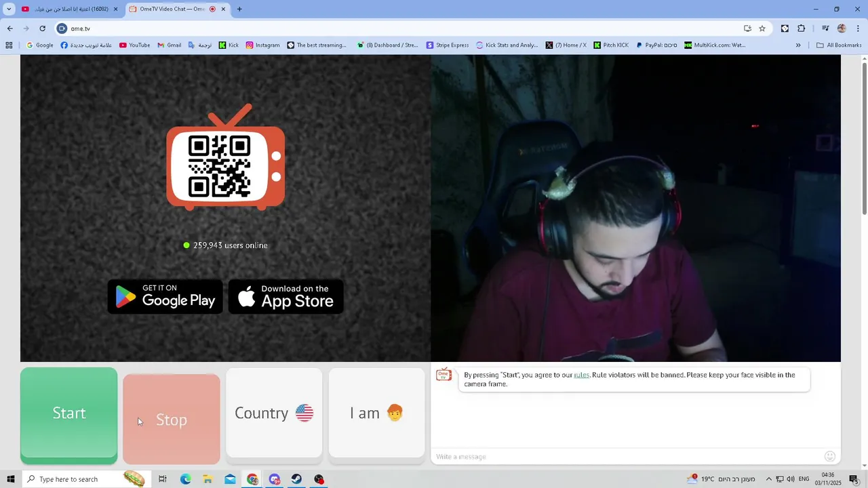Open the media control toolbar icon
This screenshot has height=488, width=868.
coord(825,28)
